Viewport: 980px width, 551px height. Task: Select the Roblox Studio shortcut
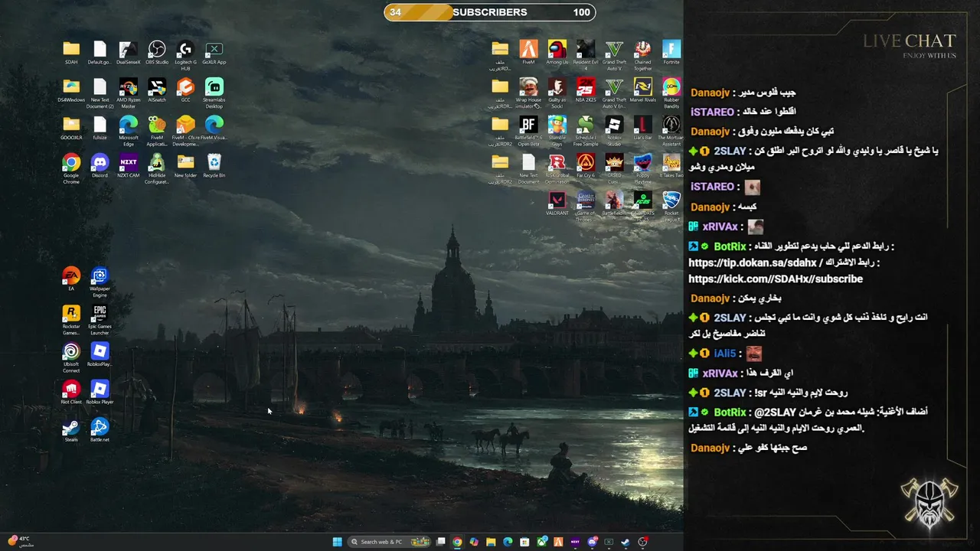(614, 131)
